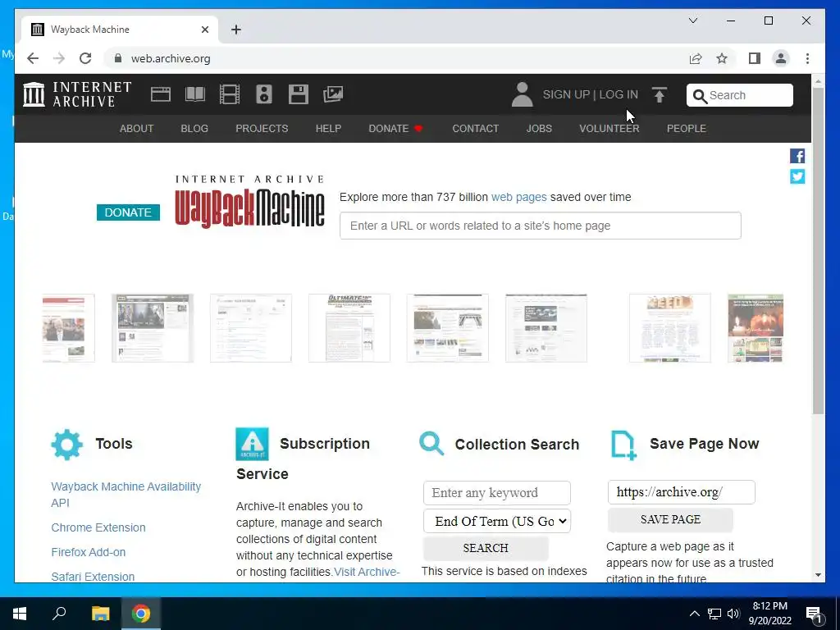840x630 pixels.
Task: Click the Upload arrow icon
Action: point(660,95)
